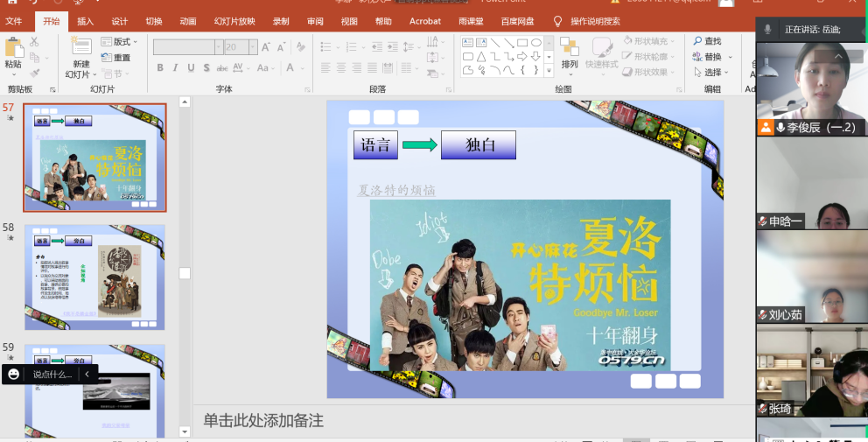Click the 独白 button on the slide
Screen dimensions: 868x442
(478, 145)
